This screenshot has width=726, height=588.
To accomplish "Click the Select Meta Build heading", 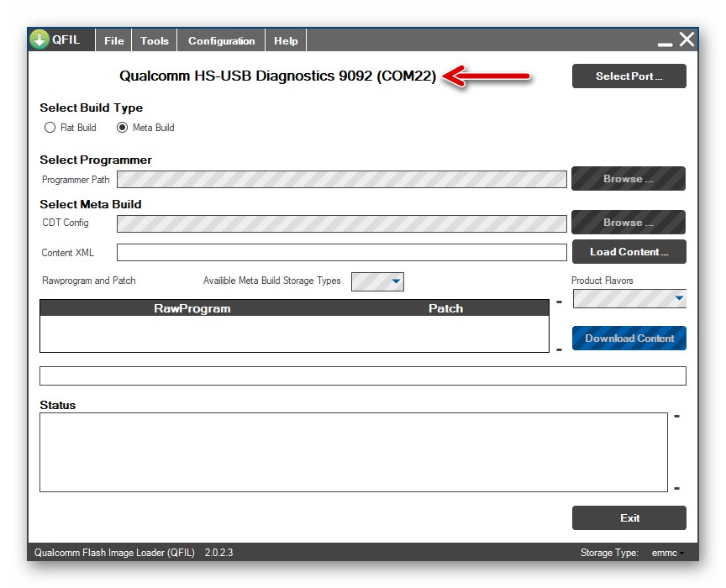I will pos(90,204).
